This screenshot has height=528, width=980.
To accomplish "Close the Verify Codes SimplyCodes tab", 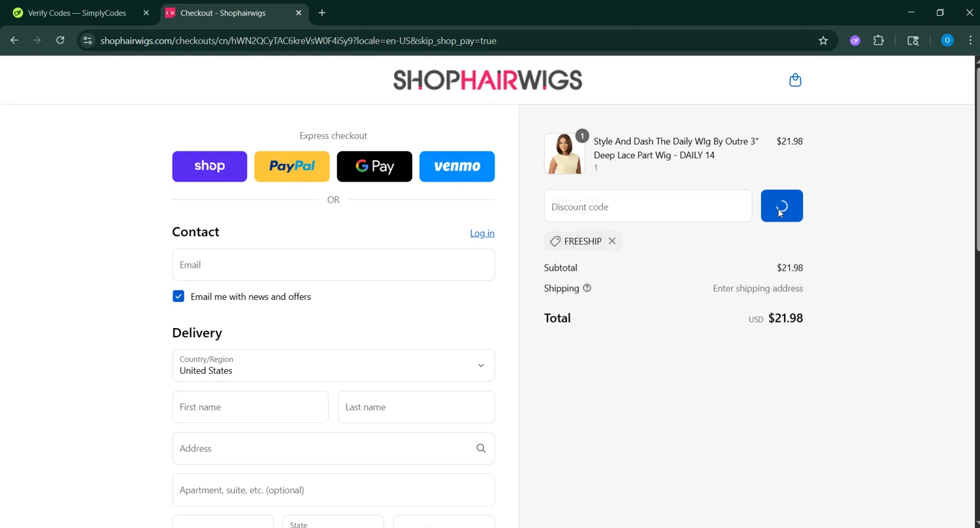I will point(146,12).
